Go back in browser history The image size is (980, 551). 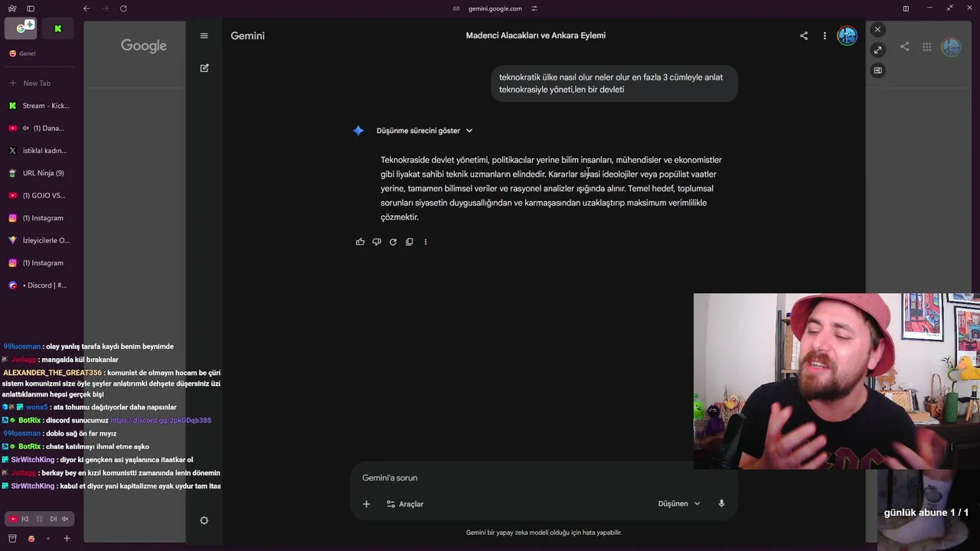pyautogui.click(x=87, y=8)
